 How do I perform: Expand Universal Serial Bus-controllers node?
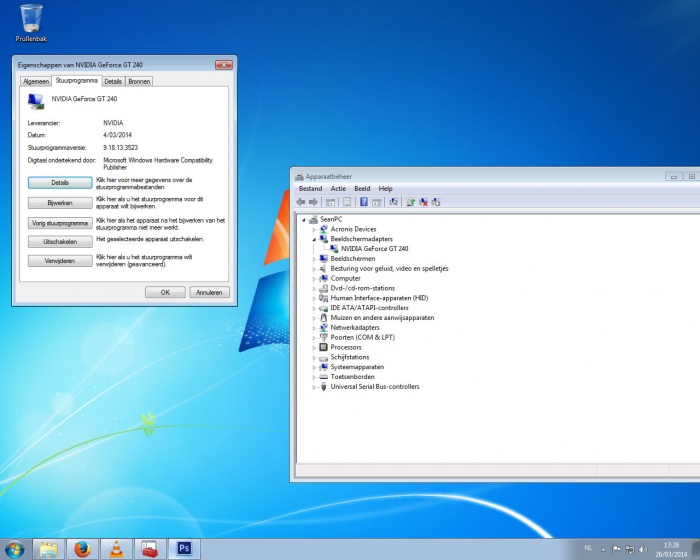pos(314,386)
